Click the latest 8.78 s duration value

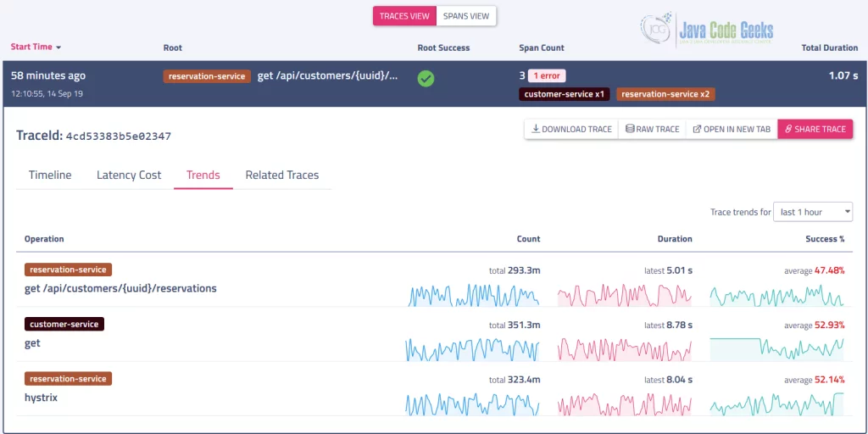(669, 325)
